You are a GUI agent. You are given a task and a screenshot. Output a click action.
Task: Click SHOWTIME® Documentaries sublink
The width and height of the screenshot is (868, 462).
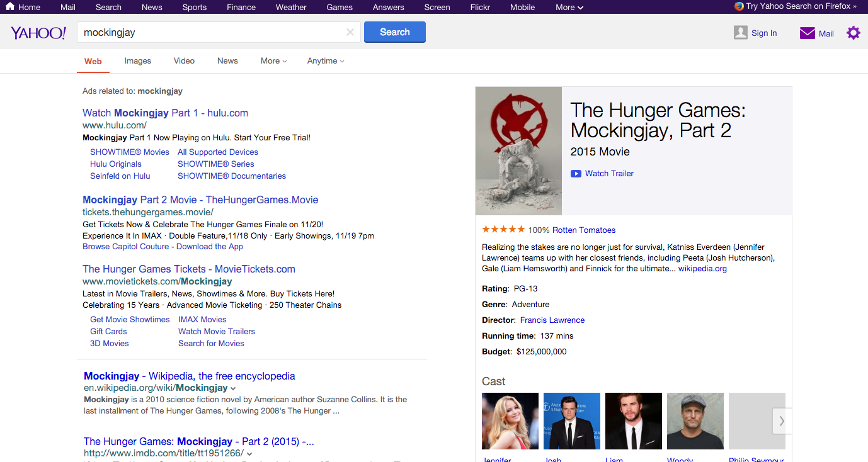pos(232,176)
